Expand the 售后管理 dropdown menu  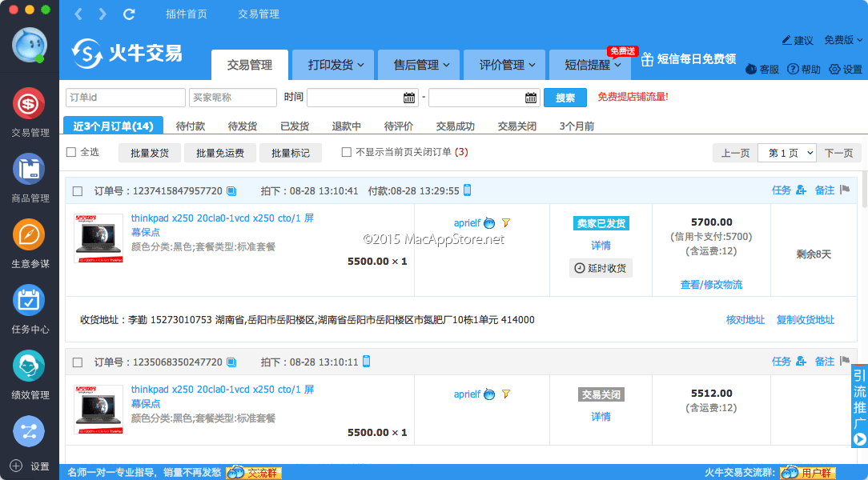(x=421, y=65)
